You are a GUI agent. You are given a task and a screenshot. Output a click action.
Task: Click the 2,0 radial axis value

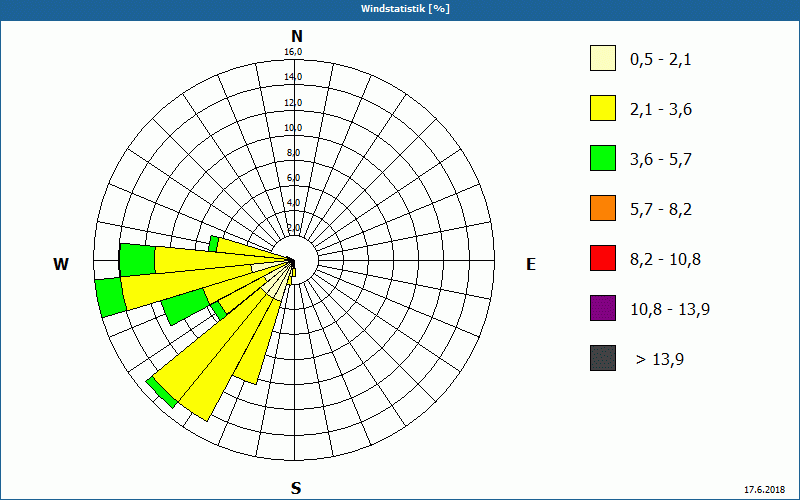(x=293, y=228)
